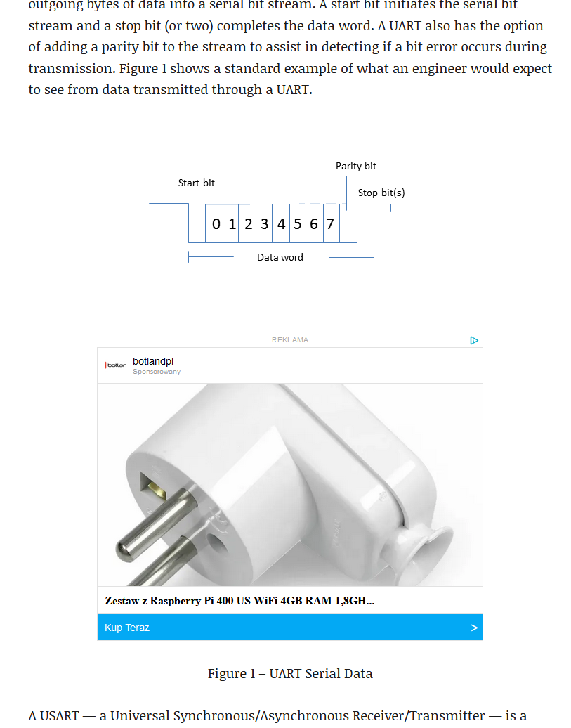Click the botland logo icon in the ad
571x728 pixels.
(115, 365)
